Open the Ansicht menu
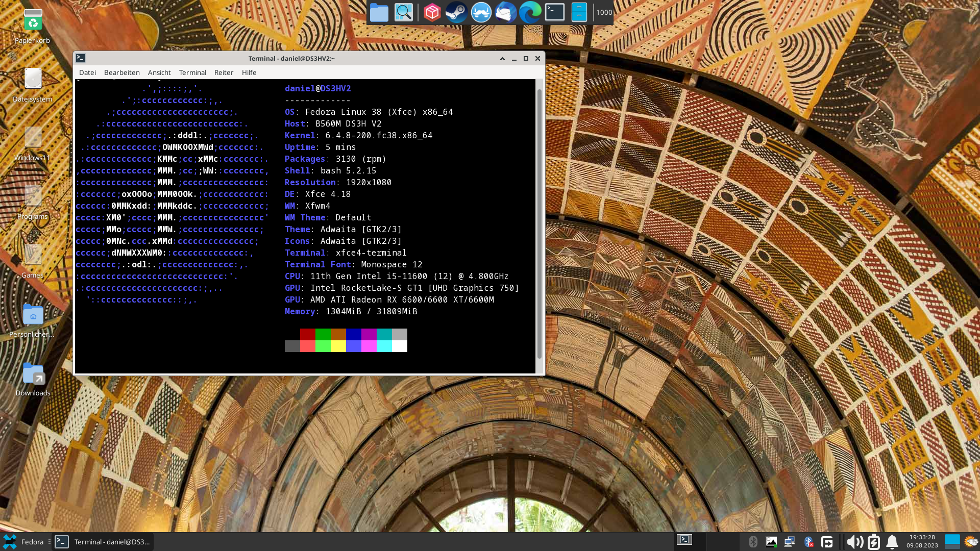The image size is (980, 551). pos(159,72)
